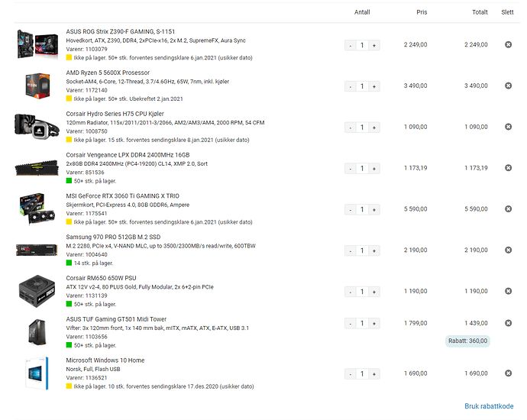Viewport: 527px width, 420px height.
Task: Open Corsair Vengeance LPX DDR4 2400MHz link
Action: point(128,155)
